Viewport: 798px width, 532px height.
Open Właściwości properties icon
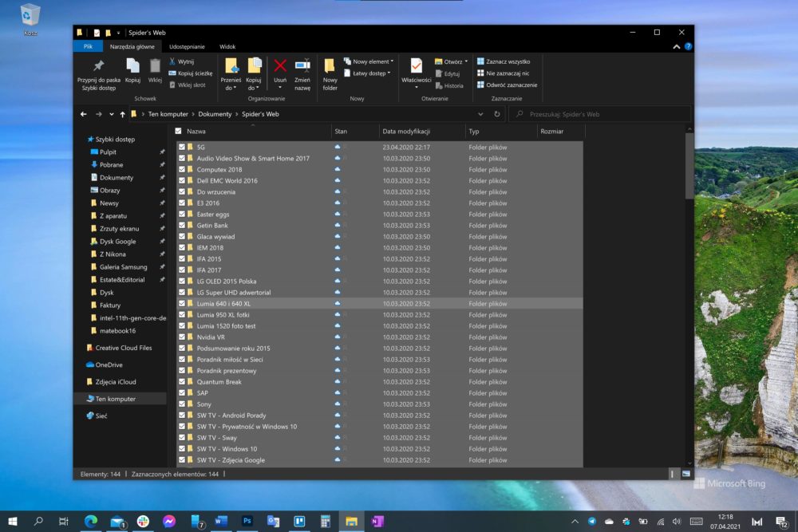pyautogui.click(x=417, y=65)
